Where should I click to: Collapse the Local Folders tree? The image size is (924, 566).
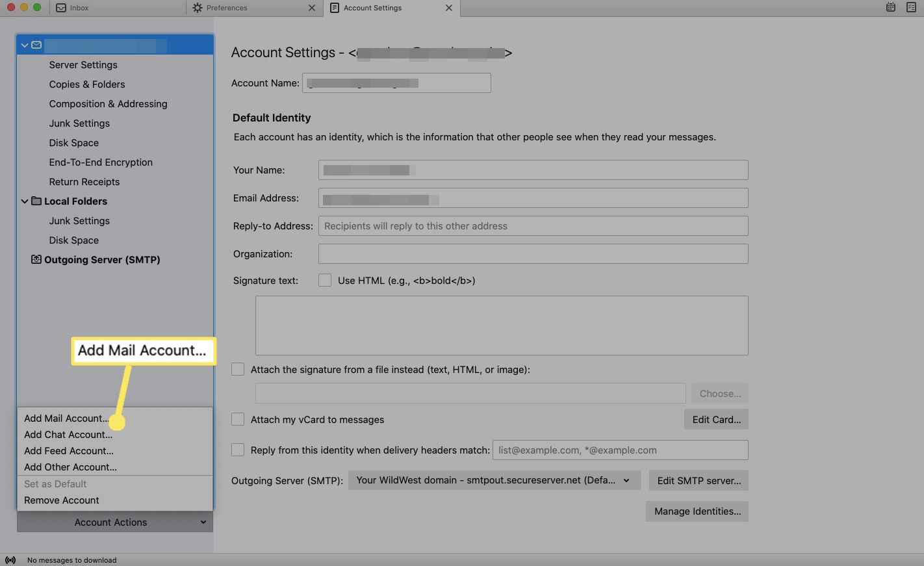point(25,201)
